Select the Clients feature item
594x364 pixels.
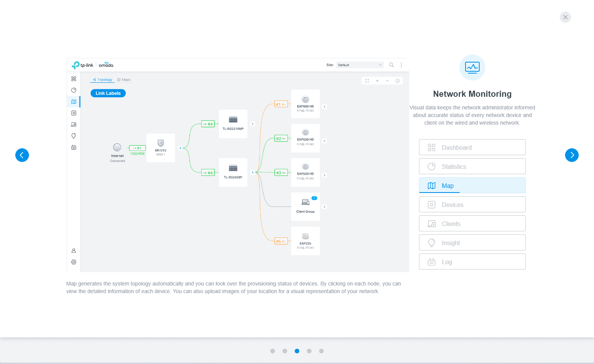pos(472,224)
